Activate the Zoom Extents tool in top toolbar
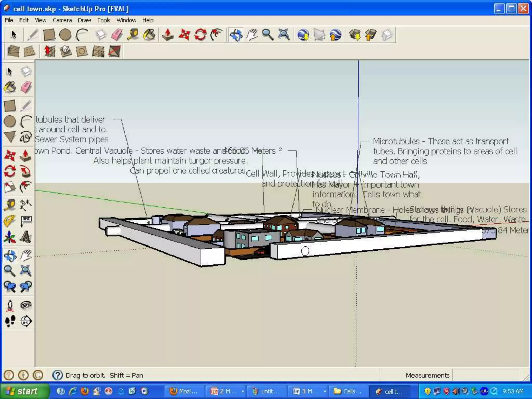Viewport: 532px width, 399px height. 284,35
